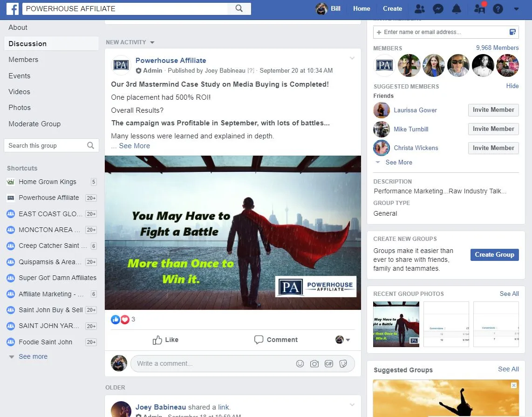Viewport: 532px width, 417px height.
Task: Focus the Search this group field
Action: click(52, 145)
